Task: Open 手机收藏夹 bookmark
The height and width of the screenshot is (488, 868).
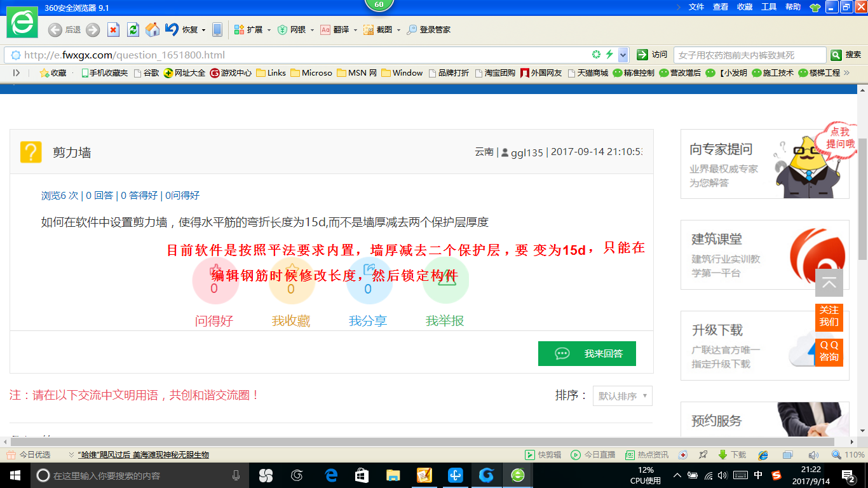Action: pos(104,72)
